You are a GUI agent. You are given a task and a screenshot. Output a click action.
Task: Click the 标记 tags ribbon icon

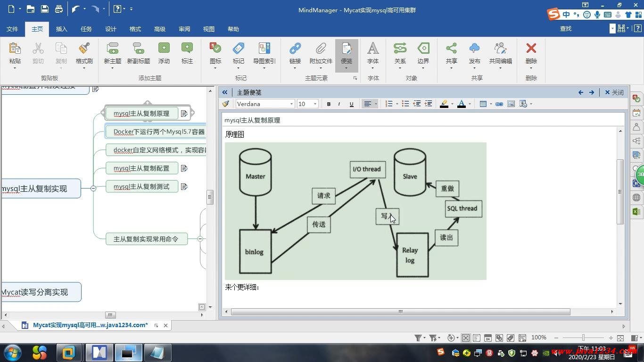point(239,49)
